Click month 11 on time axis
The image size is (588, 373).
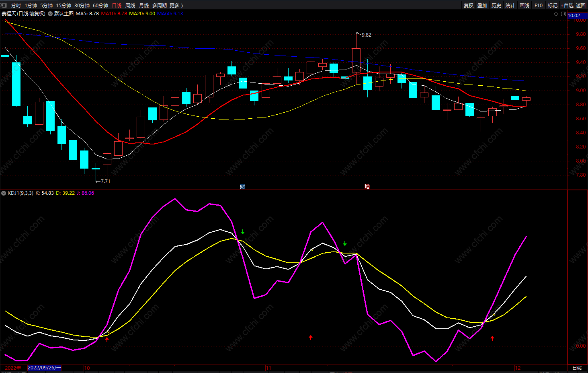pos(268,368)
